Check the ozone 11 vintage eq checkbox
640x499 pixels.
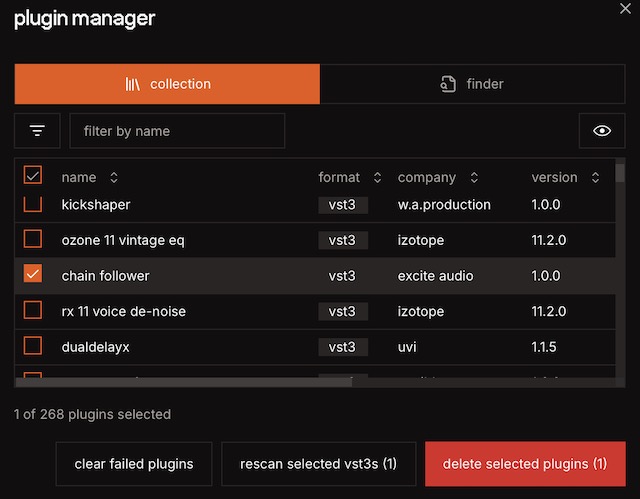33,239
